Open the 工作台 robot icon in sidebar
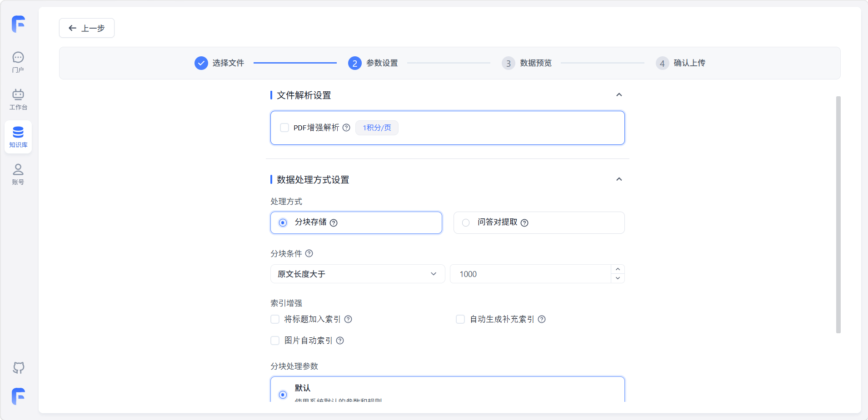 coord(18,99)
